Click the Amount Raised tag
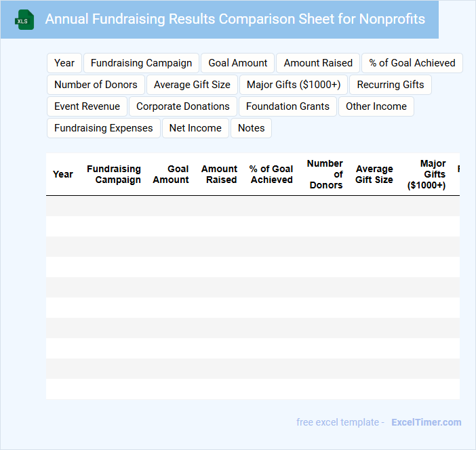 tap(318, 63)
